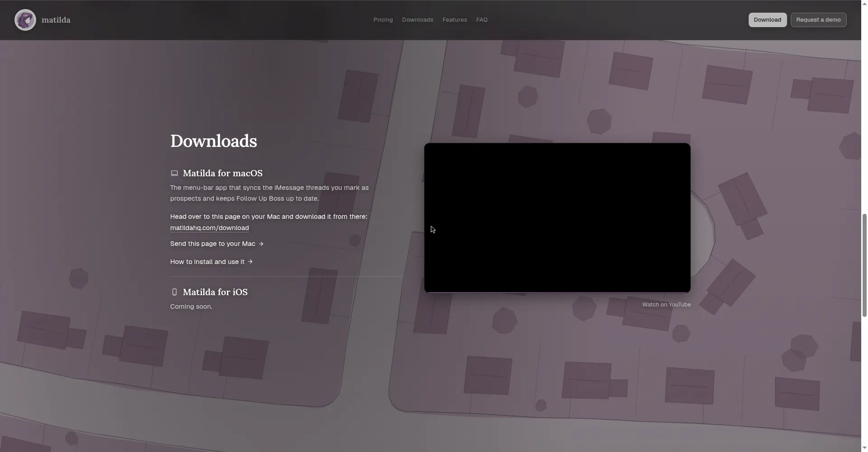The image size is (868, 452).
Task: Click the Request a demo button
Action: (819, 20)
